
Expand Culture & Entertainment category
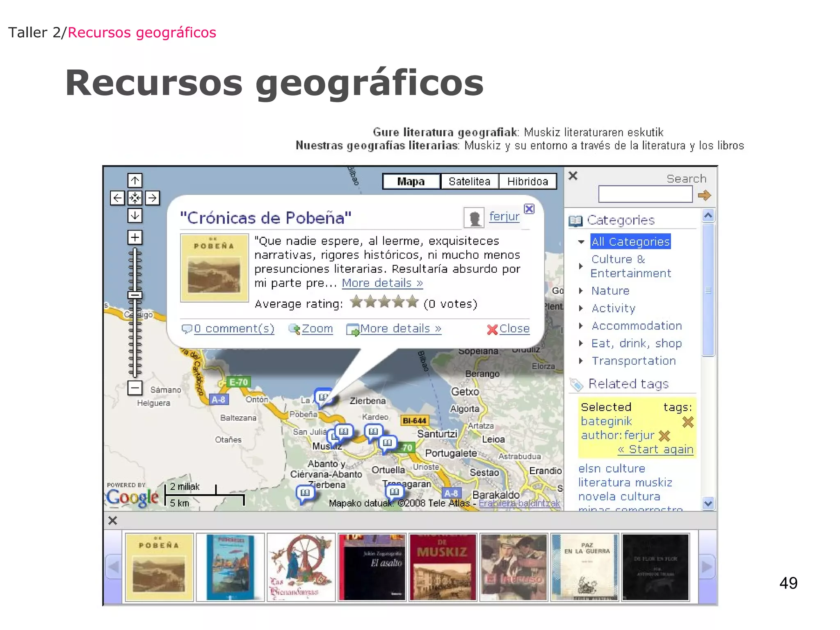pos(580,266)
